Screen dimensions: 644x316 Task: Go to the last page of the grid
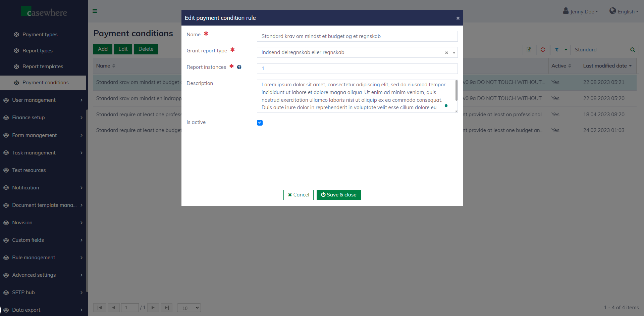167,308
